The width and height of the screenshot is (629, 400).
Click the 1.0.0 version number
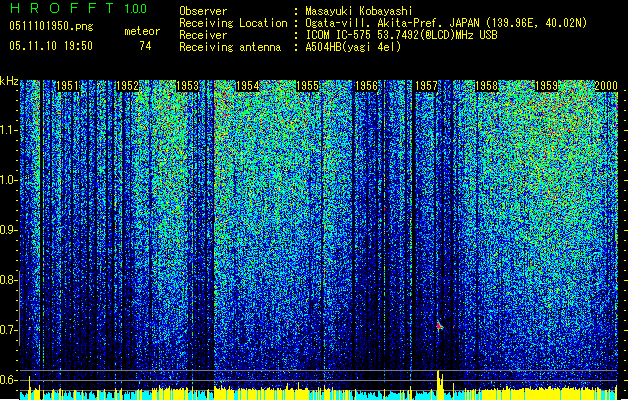pyautogui.click(x=136, y=9)
